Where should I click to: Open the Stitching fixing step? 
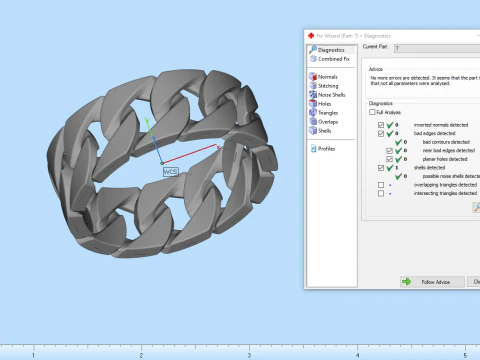[324, 86]
